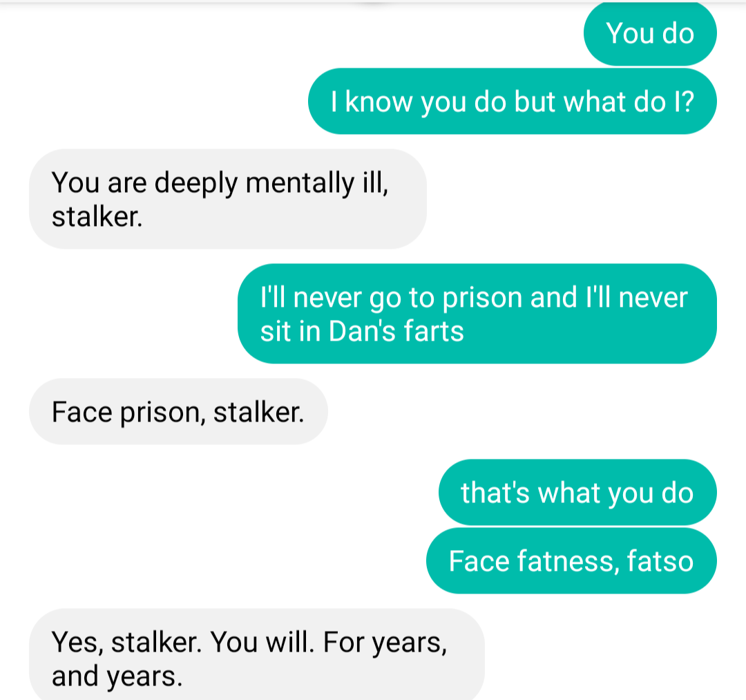The height and width of the screenshot is (700, 746).
Task: Click the word 'farts' in the sent message
Action: click(433, 331)
